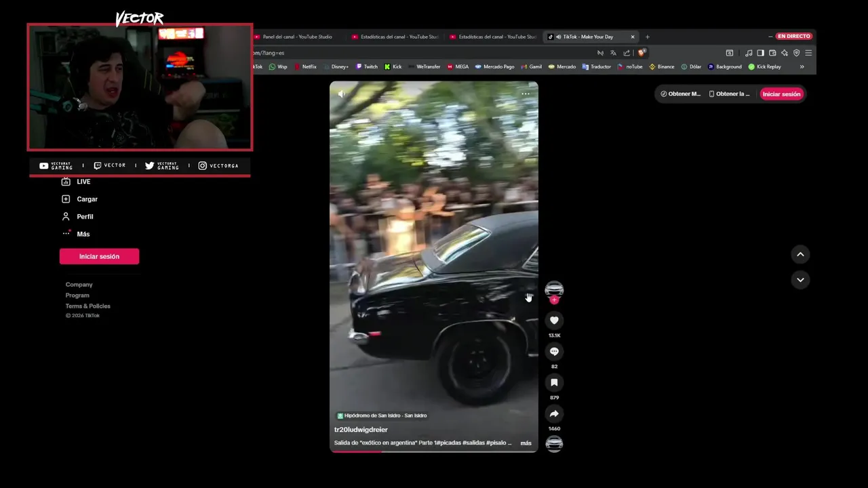This screenshot has width=868, height=488.
Task: Click the video progress bar
Action: pos(434,451)
